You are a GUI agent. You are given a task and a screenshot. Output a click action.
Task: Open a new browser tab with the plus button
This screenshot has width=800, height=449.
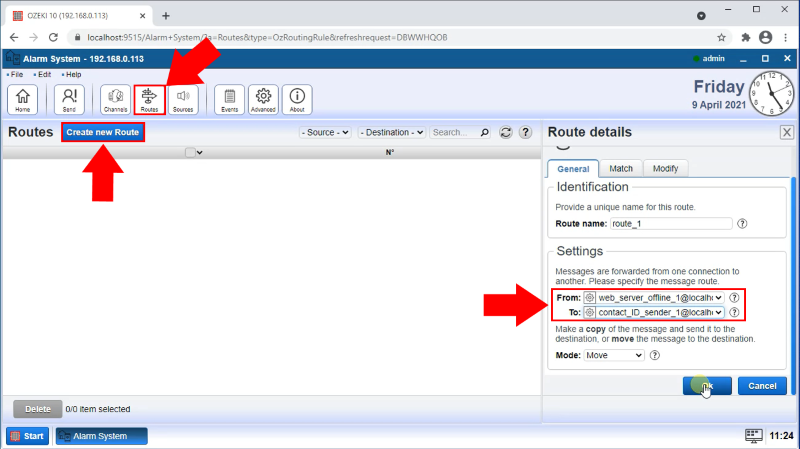point(166,16)
